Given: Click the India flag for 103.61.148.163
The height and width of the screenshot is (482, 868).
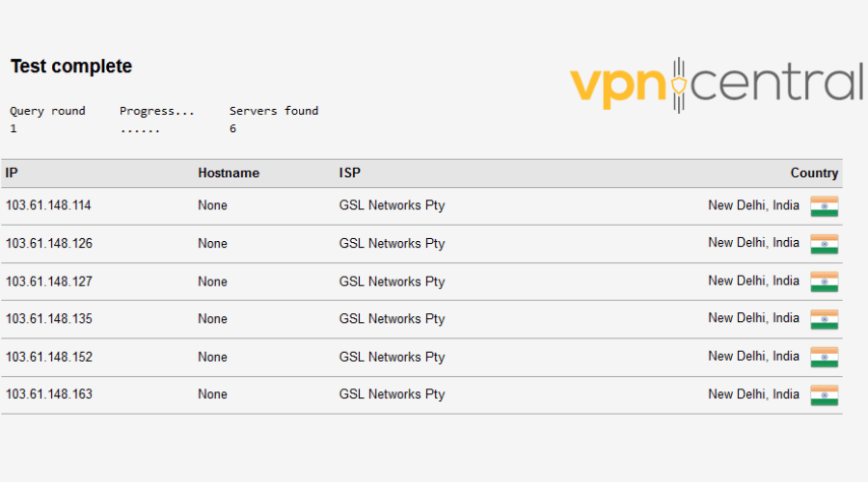Looking at the screenshot, I should tap(825, 395).
